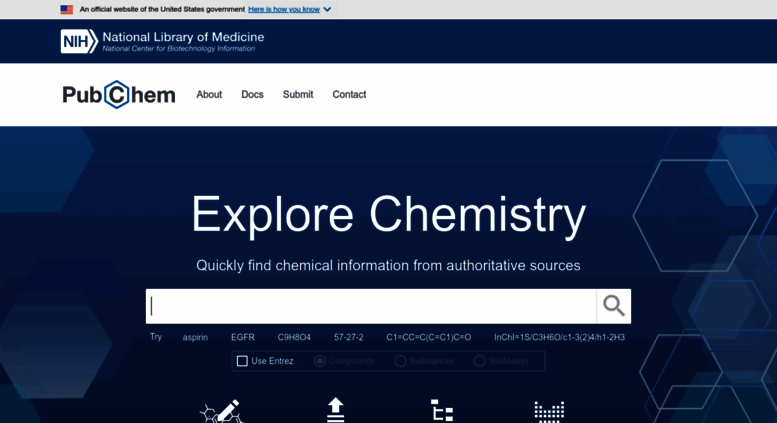Open the Draw Structure pencil icon

221,411
